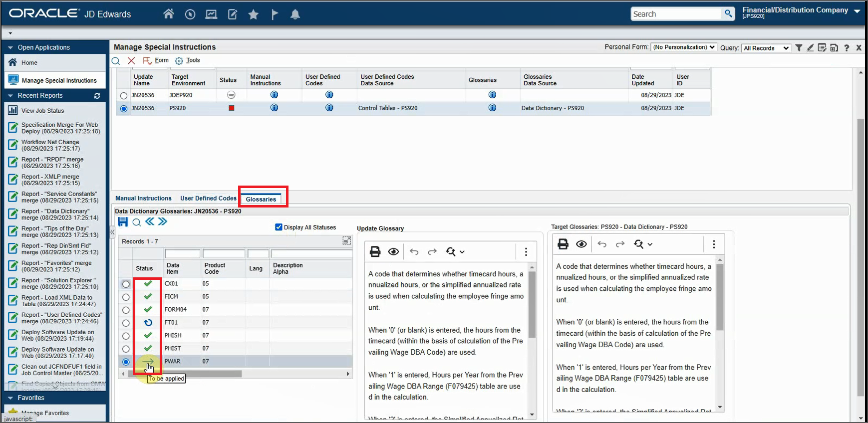868x423 pixels.
Task: Switch to User Defined Codes tab
Action: pyautogui.click(x=208, y=199)
